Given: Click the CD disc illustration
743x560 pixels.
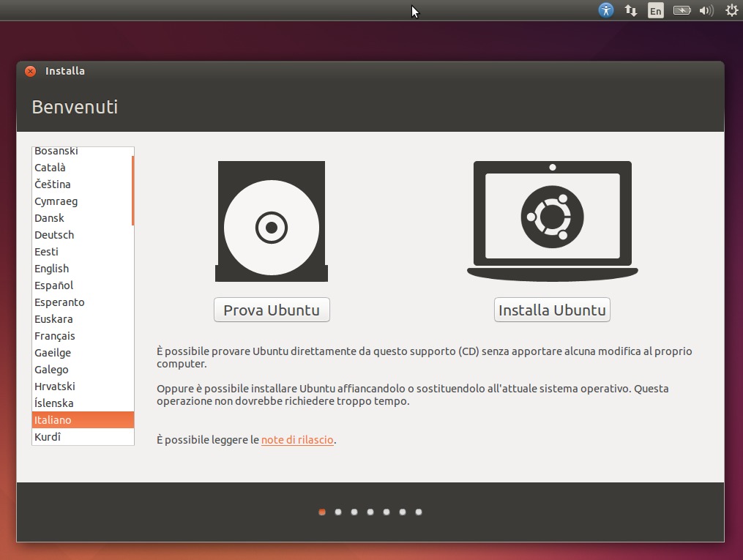Looking at the screenshot, I should pos(272,221).
